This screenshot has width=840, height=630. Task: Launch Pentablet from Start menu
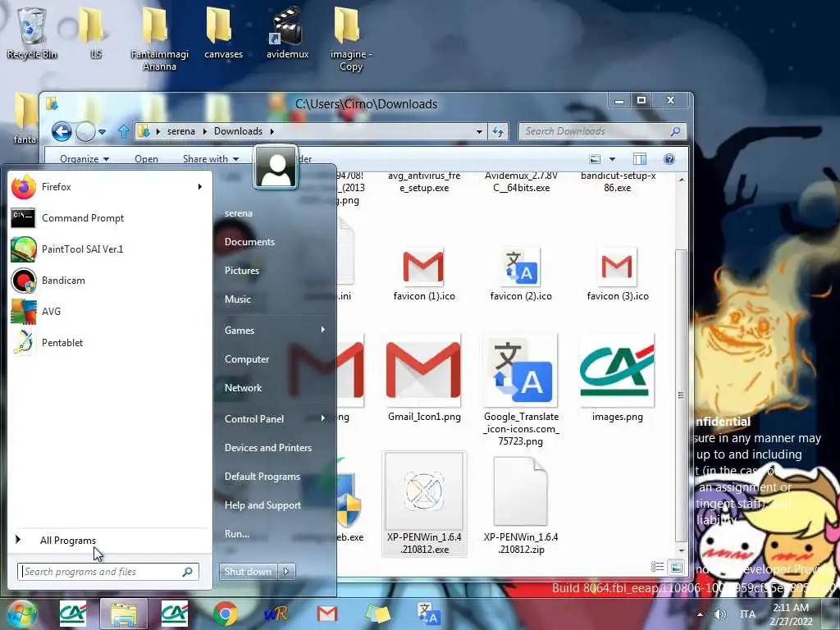(x=110, y=342)
